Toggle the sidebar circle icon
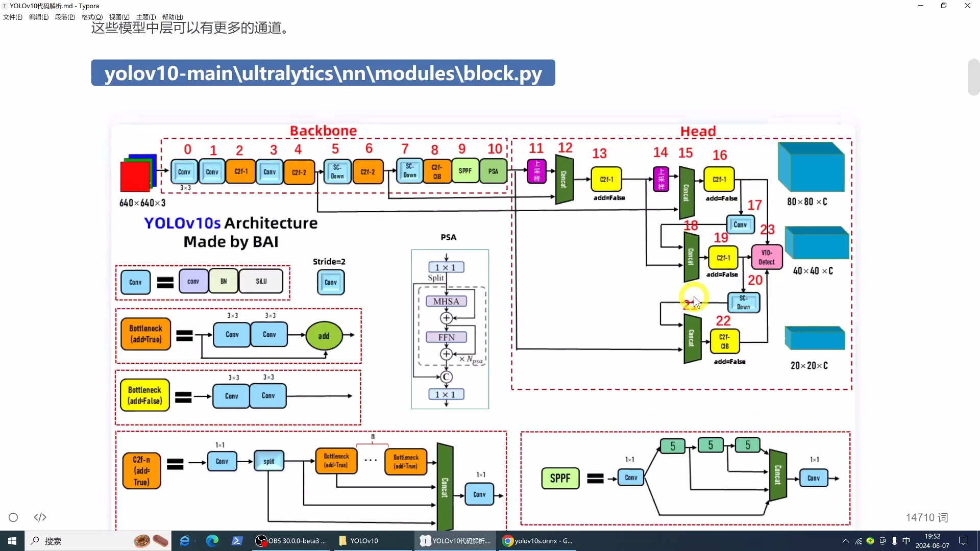 coord(13,517)
